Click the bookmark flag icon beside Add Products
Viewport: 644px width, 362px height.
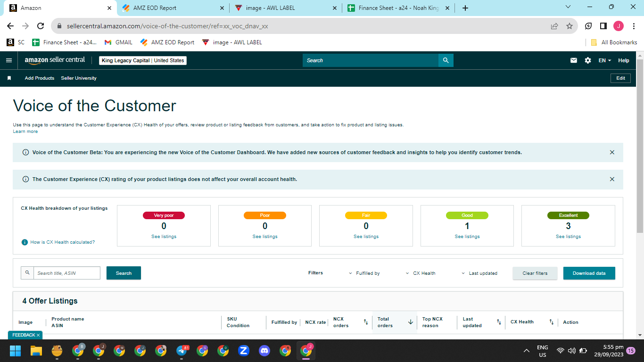[x=9, y=78]
